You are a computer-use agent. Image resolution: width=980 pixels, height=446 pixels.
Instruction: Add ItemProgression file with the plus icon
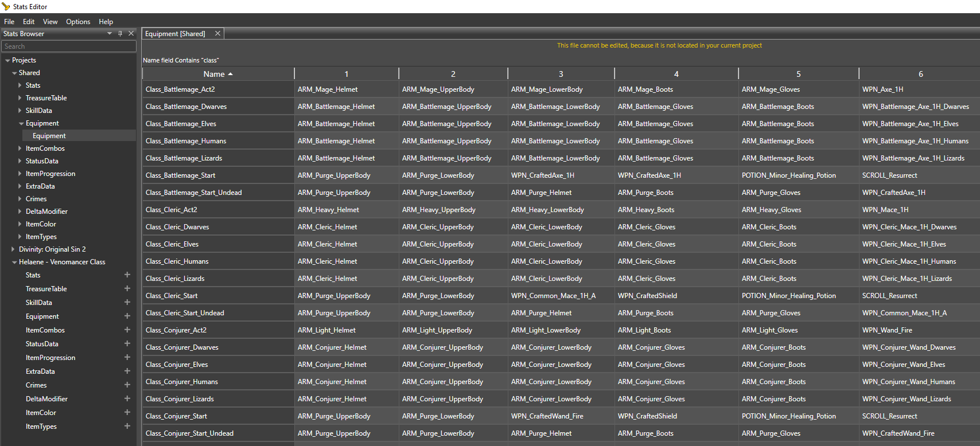(x=127, y=358)
